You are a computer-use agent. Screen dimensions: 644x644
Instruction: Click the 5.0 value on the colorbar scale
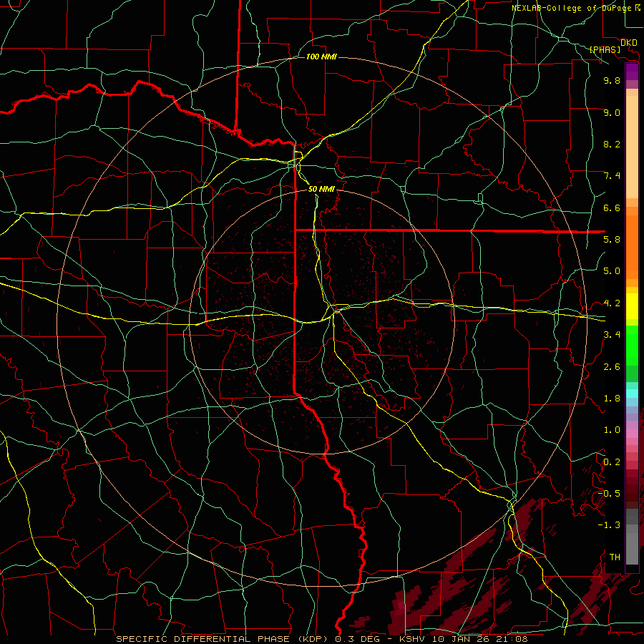pyautogui.click(x=612, y=271)
